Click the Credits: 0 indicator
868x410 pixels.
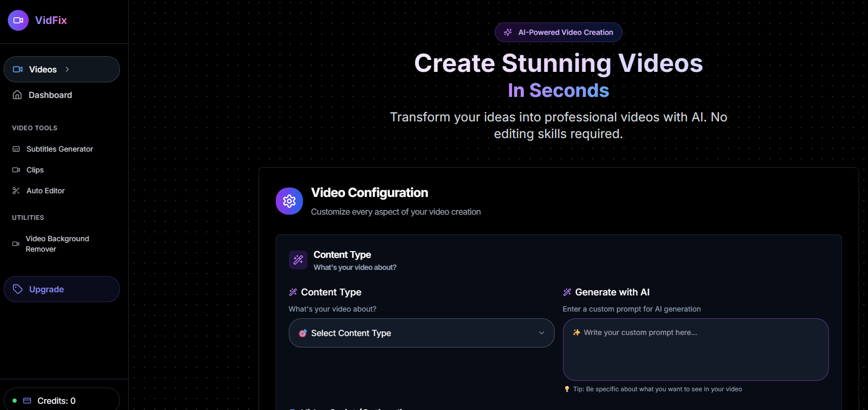(56, 401)
